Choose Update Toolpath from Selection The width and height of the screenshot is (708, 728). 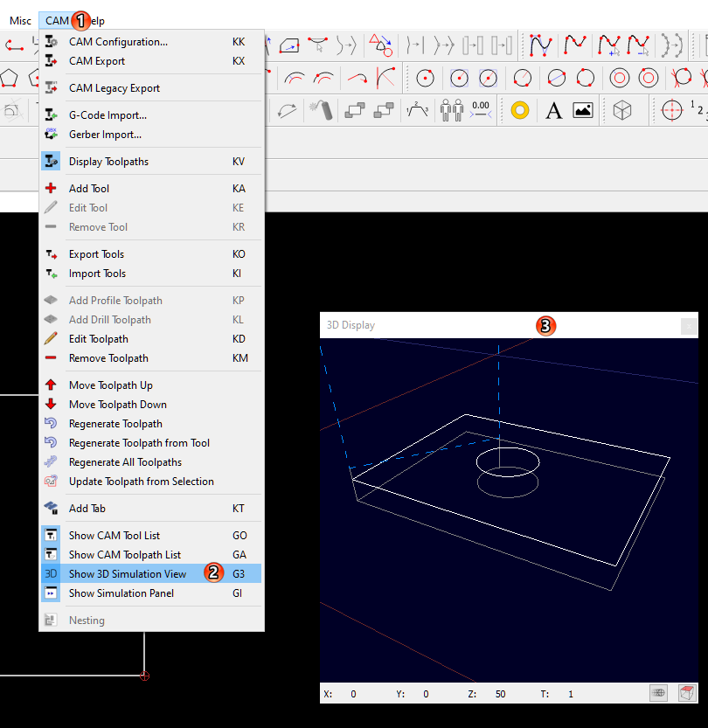pos(151,482)
